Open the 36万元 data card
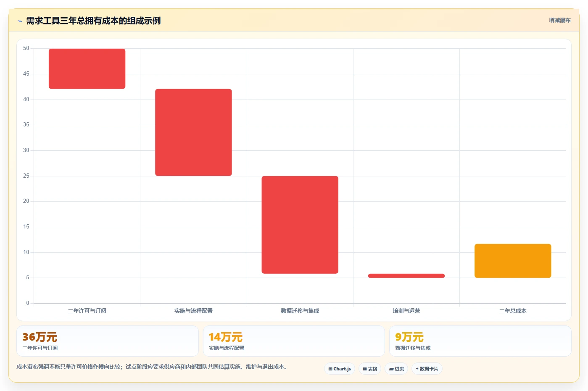Screen dimensions: 588x391 pyautogui.click(x=108, y=341)
